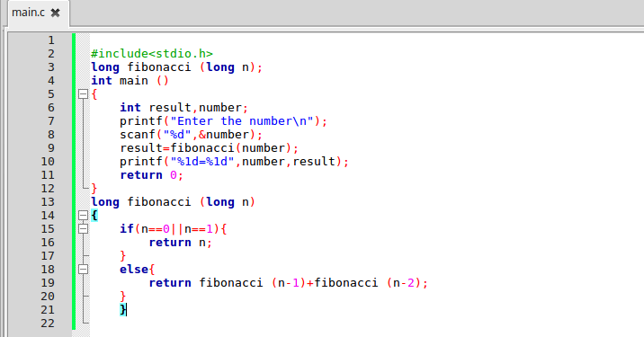Click line number 13 in the gutter
The image size is (644, 337).
[x=48, y=202]
